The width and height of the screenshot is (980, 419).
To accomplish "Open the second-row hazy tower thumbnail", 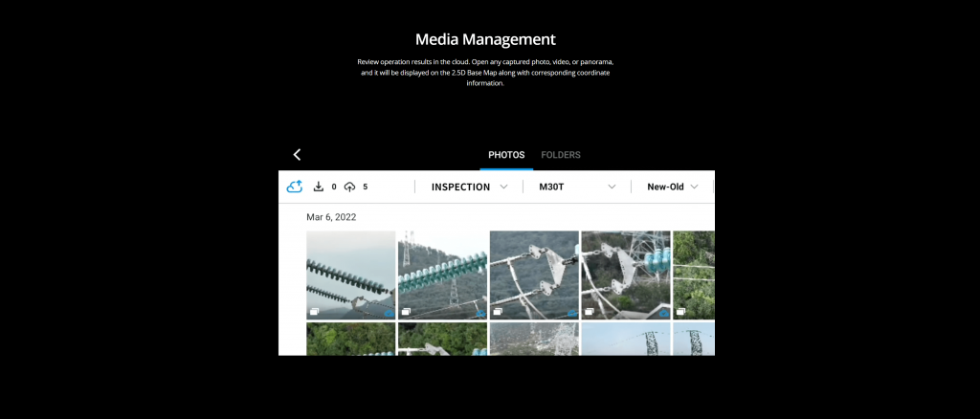I will 534,339.
